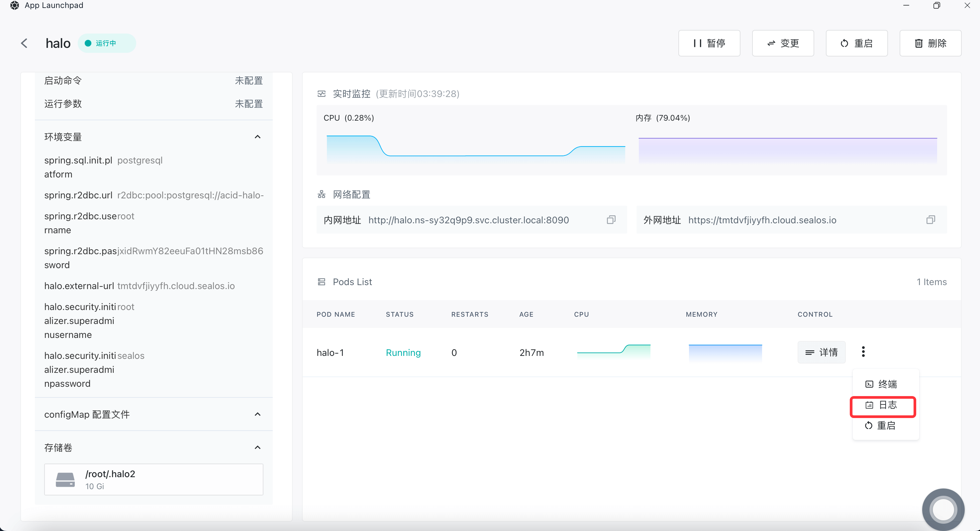
Task: Click the 删除 button
Action: 930,44
